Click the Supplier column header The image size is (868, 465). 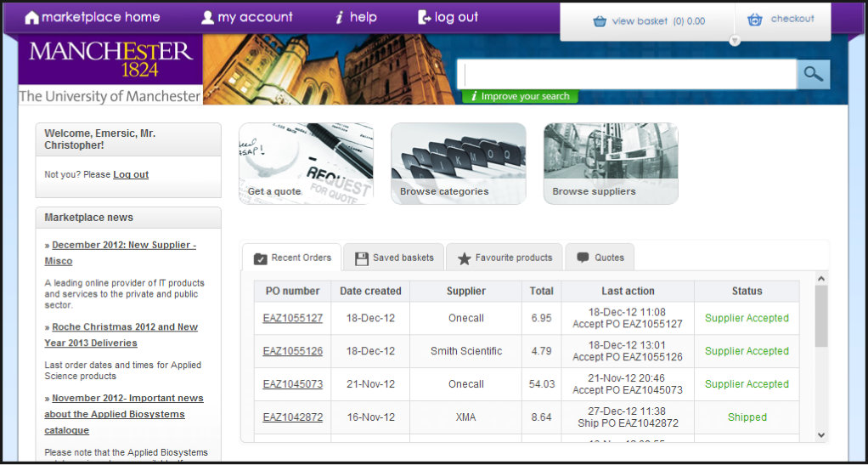pyautogui.click(x=466, y=291)
